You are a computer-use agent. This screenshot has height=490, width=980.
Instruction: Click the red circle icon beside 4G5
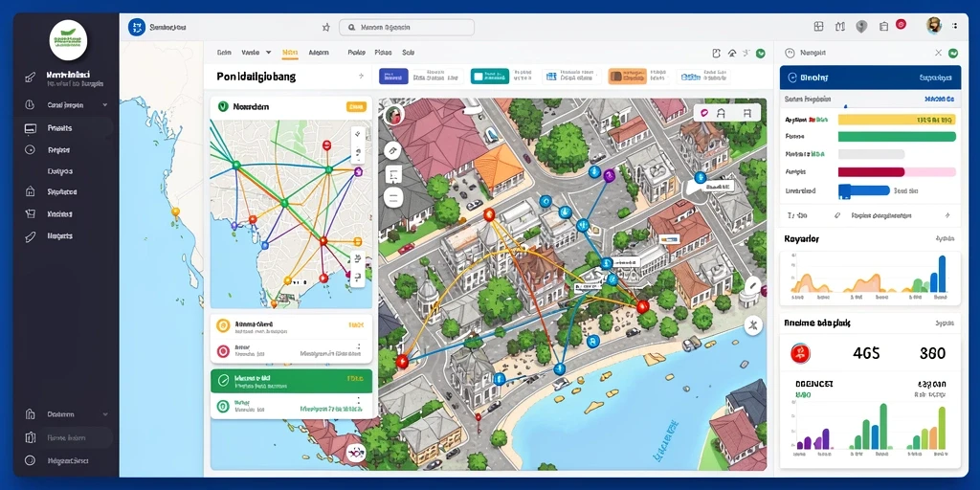800,353
